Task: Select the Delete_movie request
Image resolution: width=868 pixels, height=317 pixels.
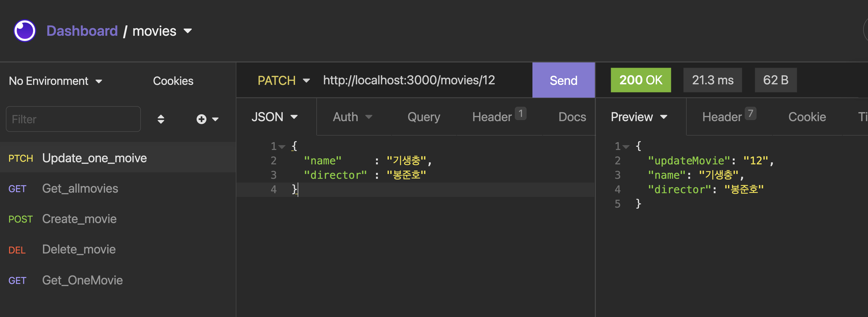Action: click(78, 249)
